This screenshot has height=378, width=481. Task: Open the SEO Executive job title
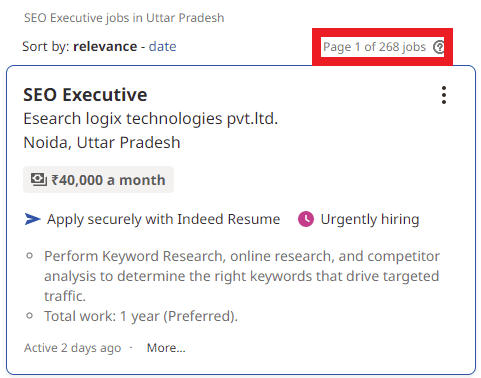85,95
